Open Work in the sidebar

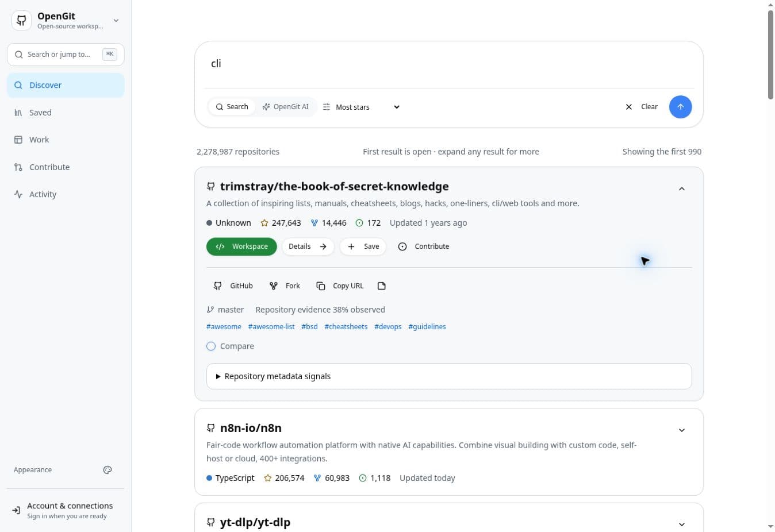tap(66, 140)
